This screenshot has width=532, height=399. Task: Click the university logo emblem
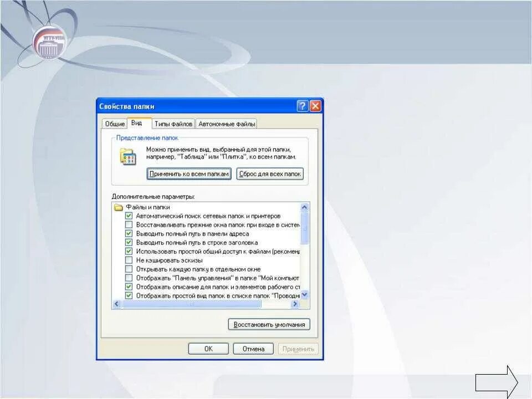point(49,43)
